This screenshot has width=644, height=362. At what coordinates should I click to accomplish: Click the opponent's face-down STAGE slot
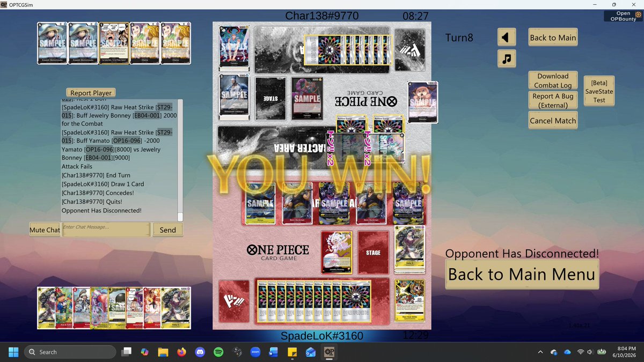point(270,99)
